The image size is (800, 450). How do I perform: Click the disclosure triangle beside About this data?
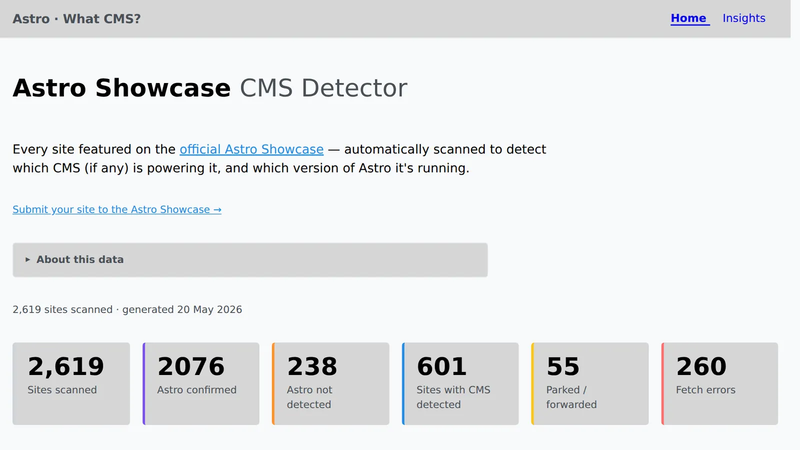(x=28, y=260)
